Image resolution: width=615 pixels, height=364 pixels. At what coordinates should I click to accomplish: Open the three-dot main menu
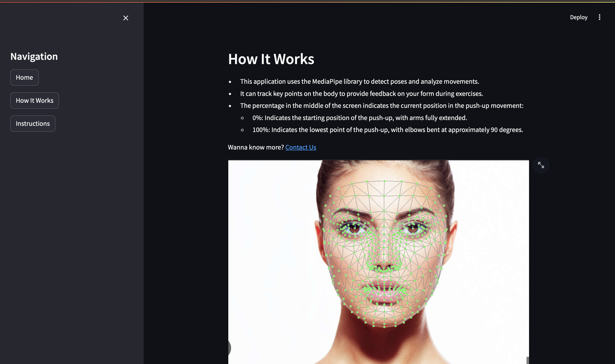point(599,17)
